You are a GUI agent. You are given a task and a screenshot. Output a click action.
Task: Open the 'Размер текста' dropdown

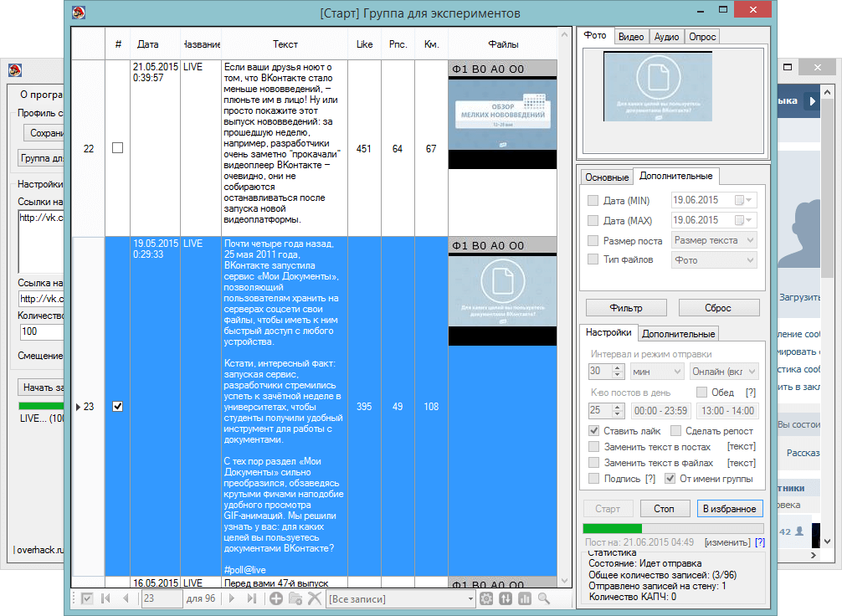[x=714, y=240]
